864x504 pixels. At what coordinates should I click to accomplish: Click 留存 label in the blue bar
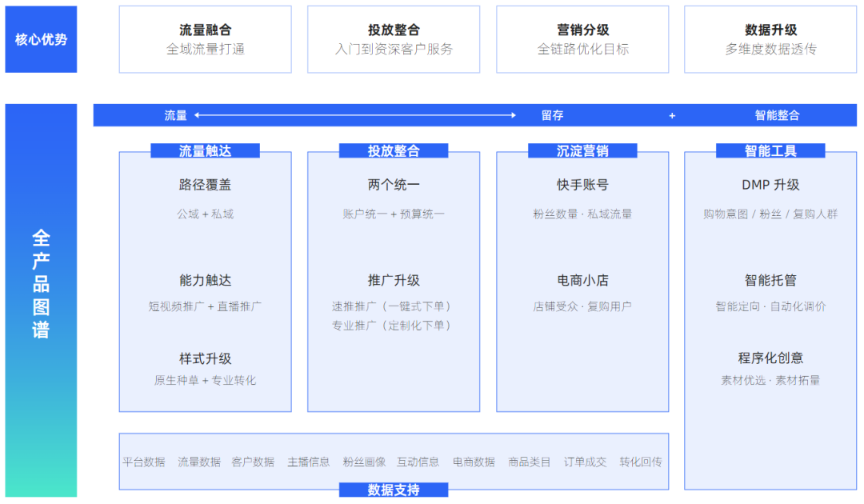tap(552, 115)
